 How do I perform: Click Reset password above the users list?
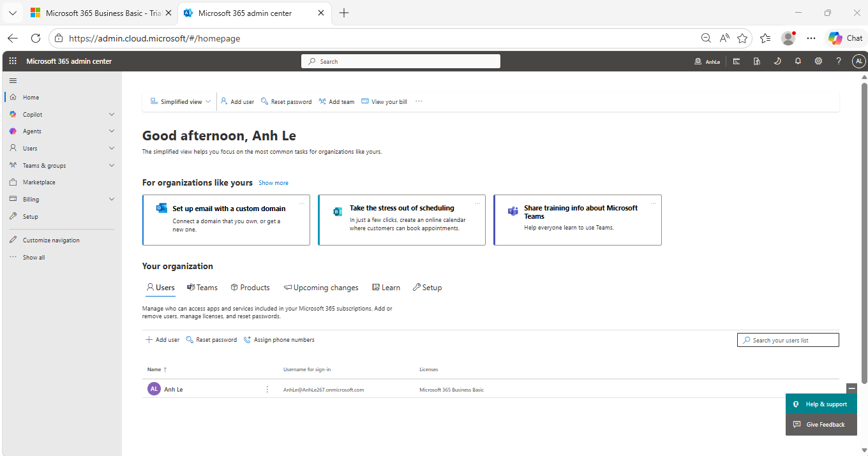click(211, 340)
